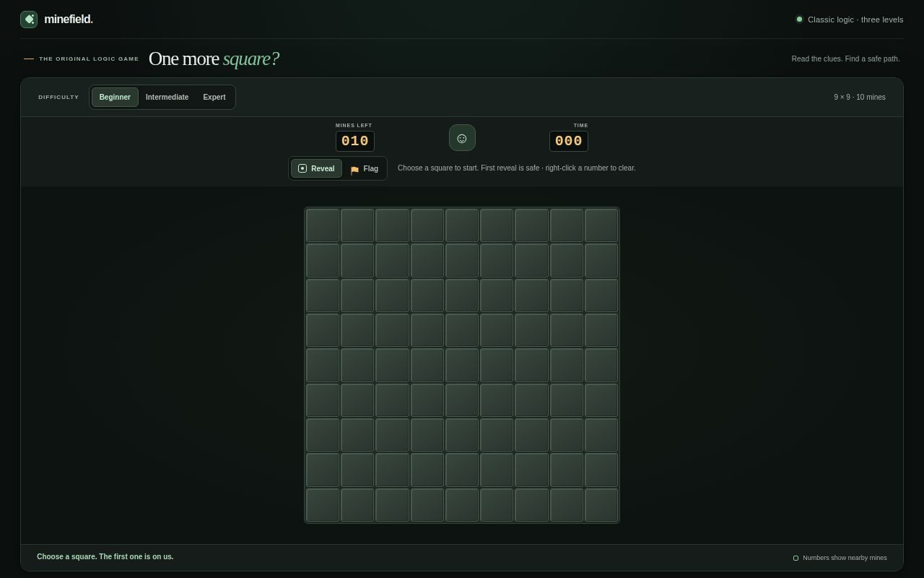Viewport: 924px width, 578px height.
Task: Reveal the third row, seventh column square
Action: (531, 295)
